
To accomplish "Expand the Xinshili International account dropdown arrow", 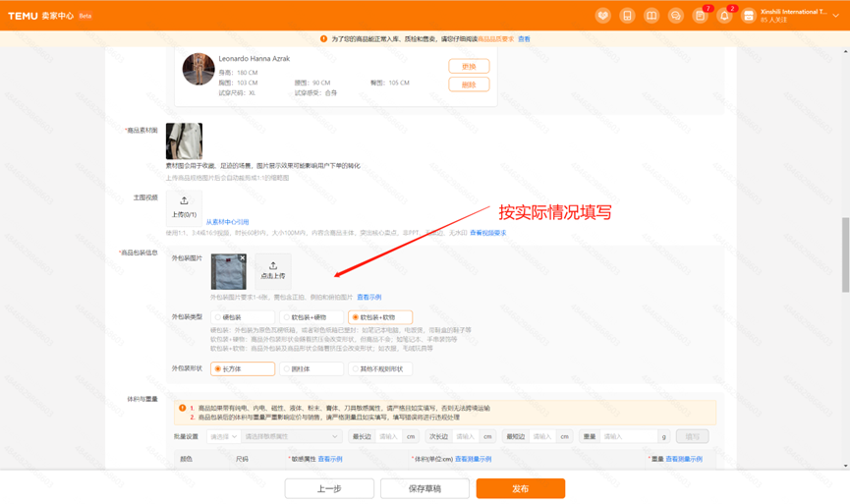I will coord(836,16).
